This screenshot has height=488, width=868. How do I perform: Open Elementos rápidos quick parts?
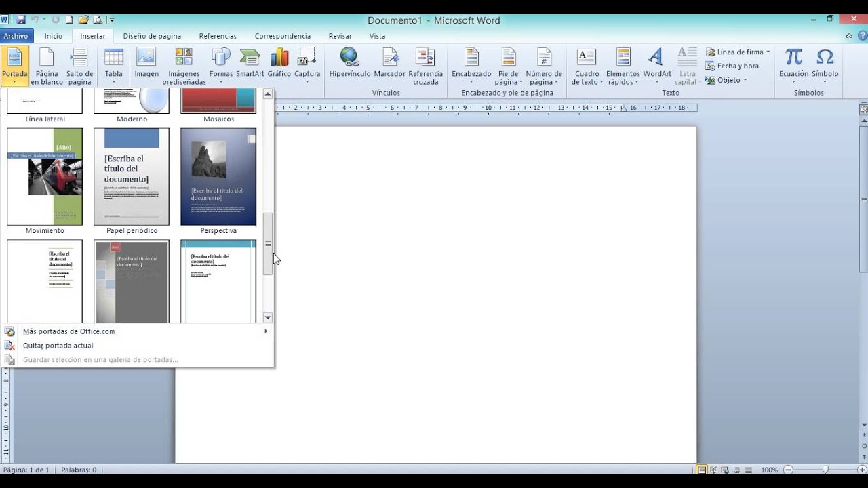point(623,67)
